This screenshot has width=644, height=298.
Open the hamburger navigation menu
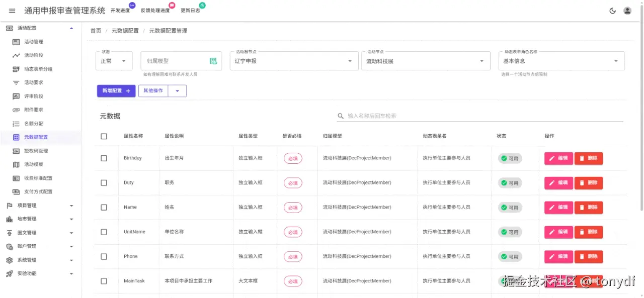(12, 11)
